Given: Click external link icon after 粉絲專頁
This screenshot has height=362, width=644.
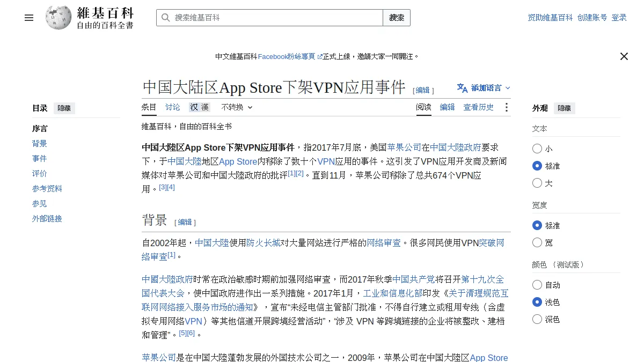Looking at the screenshot, I should point(320,56).
